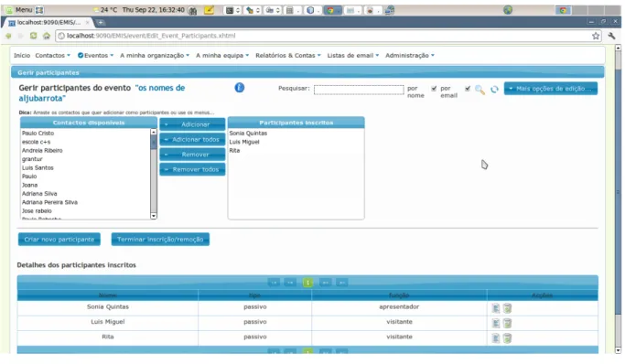Open browser wrench settings icon
Screen dimensions: 625x364
611,36
